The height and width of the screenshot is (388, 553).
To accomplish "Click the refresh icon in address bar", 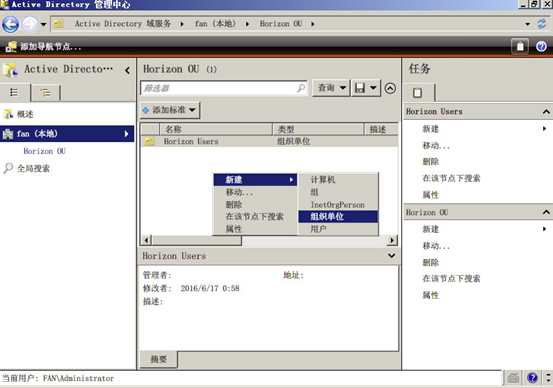I will (542, 24).
